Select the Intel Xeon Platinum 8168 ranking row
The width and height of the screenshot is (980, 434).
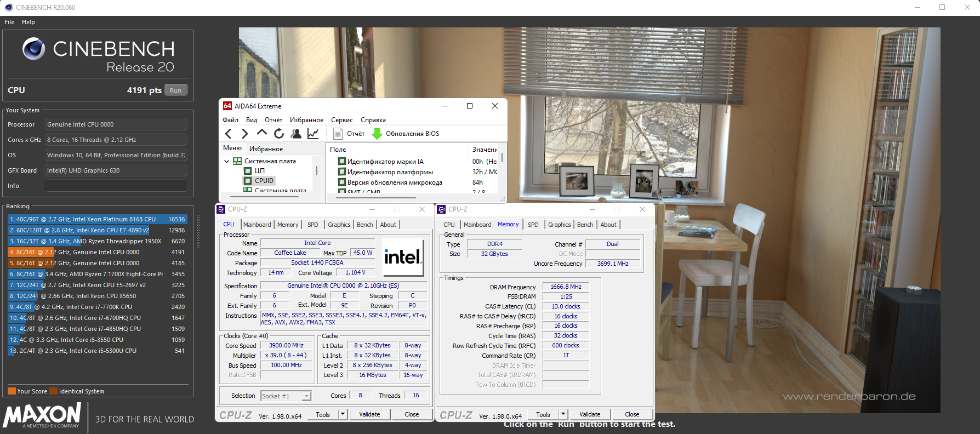pos(97,219)
